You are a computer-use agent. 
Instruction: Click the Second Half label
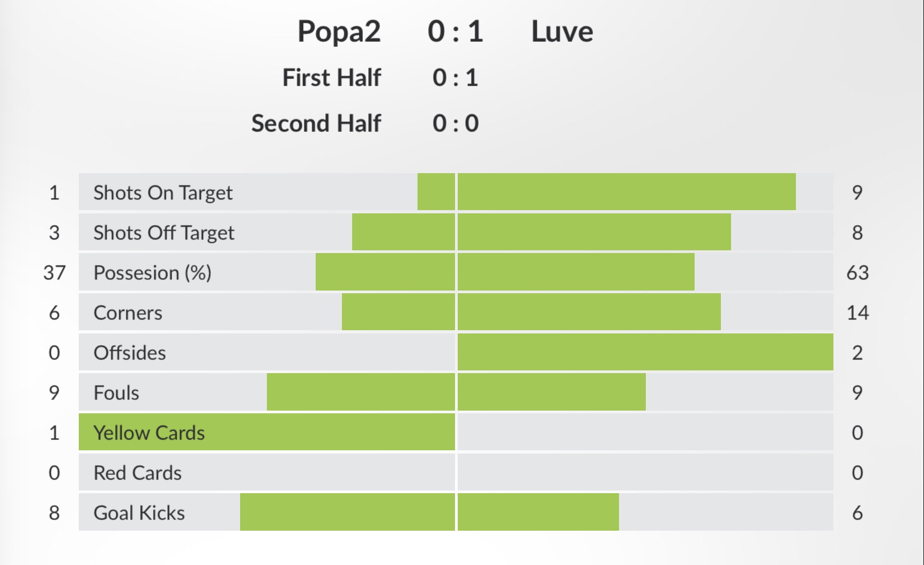click(x=316, y=124)
